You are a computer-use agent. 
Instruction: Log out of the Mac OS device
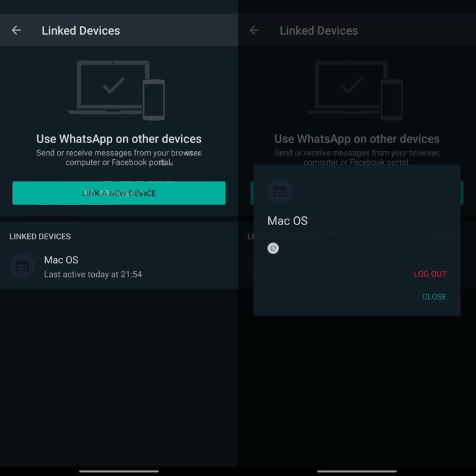coord(430,274)
